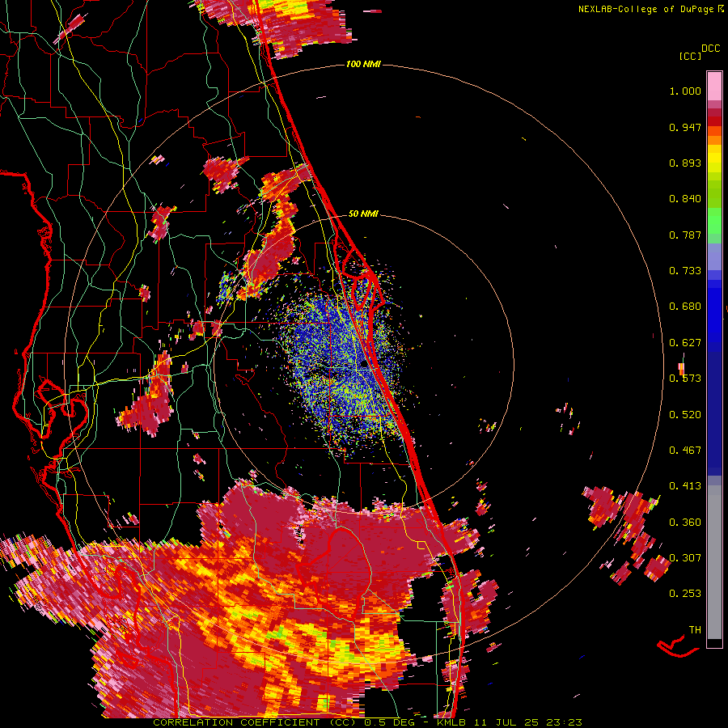Click the radar site center black dot
The image size is (728, 728).
pyautogui.click(x=364, y=365)
